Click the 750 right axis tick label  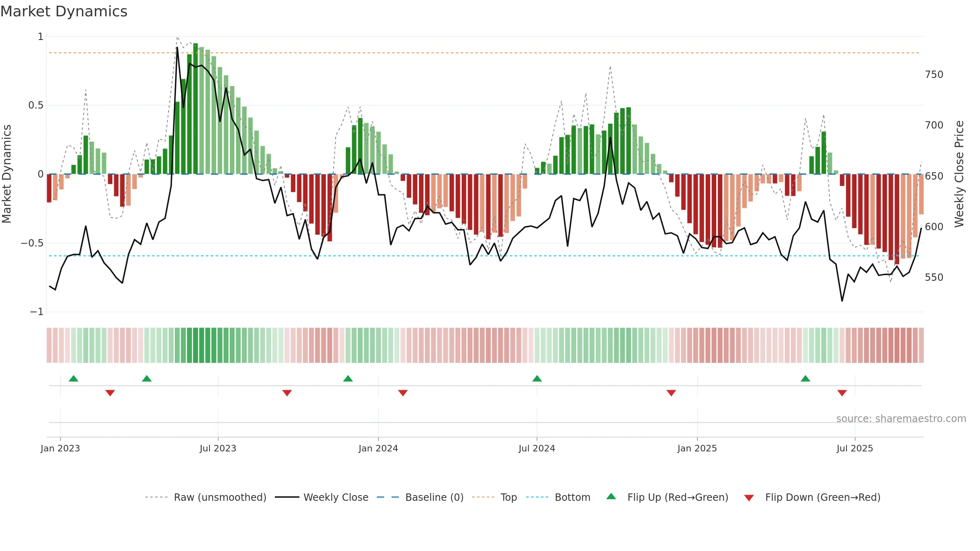tap(934, 75)
